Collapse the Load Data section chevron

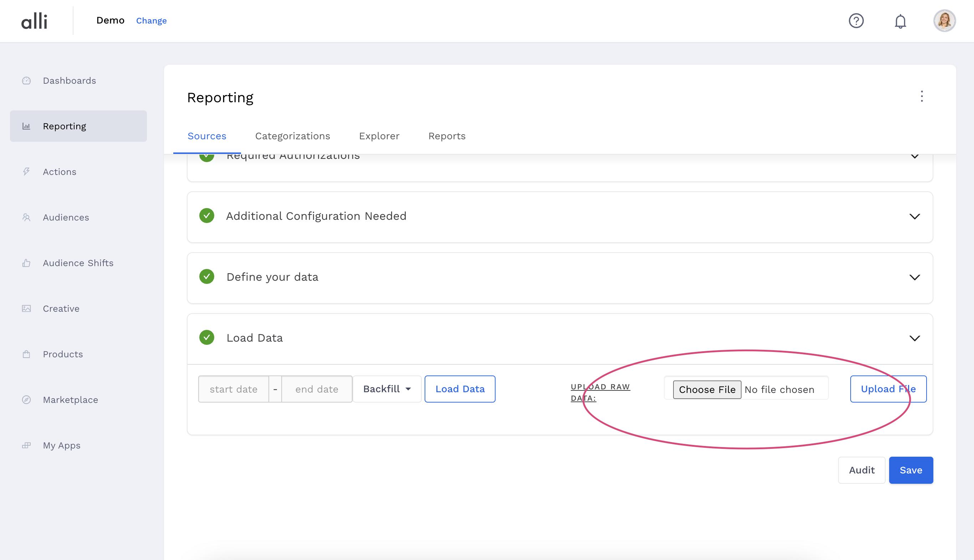(x=914, y=338)
